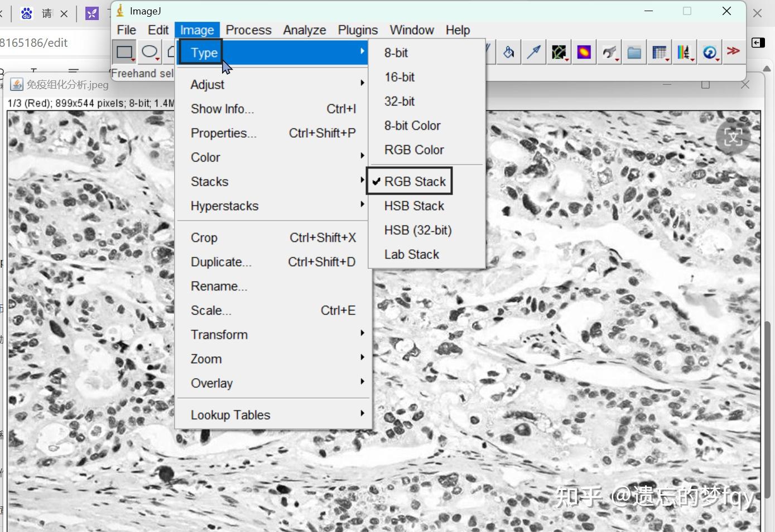Expand the Lookup Tables submenu
This screenshot has height=532, width=775.
[273, 415]
